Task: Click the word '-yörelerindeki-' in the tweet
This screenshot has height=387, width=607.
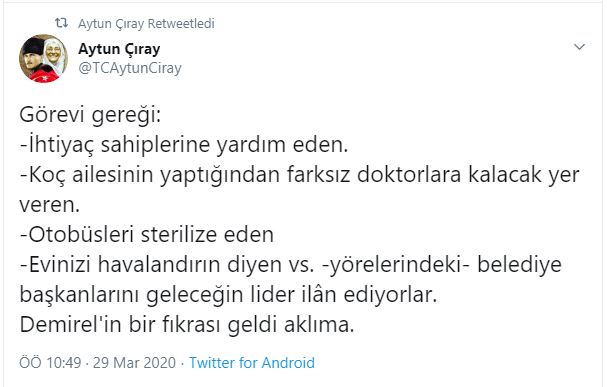Action: click(x=395, y=265)
